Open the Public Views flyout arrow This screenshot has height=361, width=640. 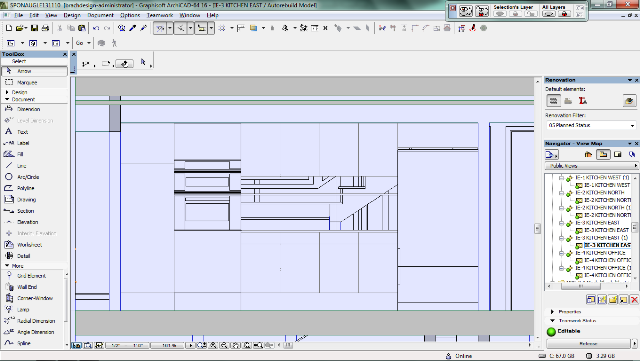(635, 166)
